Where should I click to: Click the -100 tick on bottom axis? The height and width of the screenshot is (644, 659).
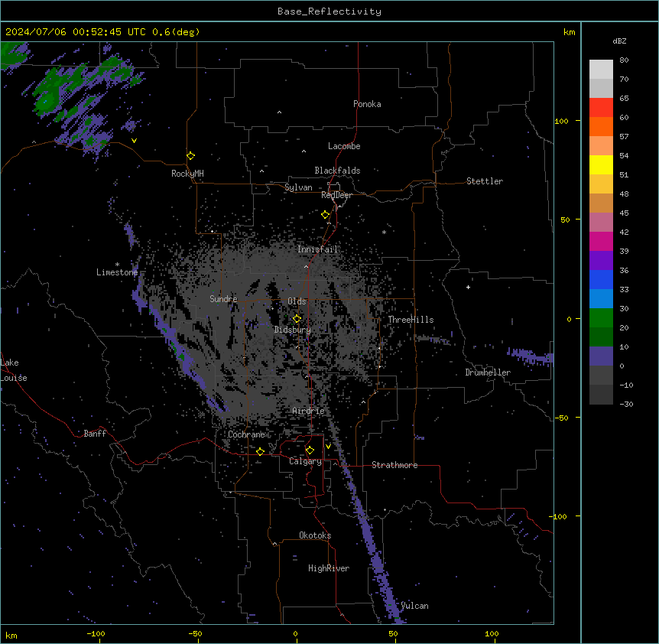pos(96,633)
